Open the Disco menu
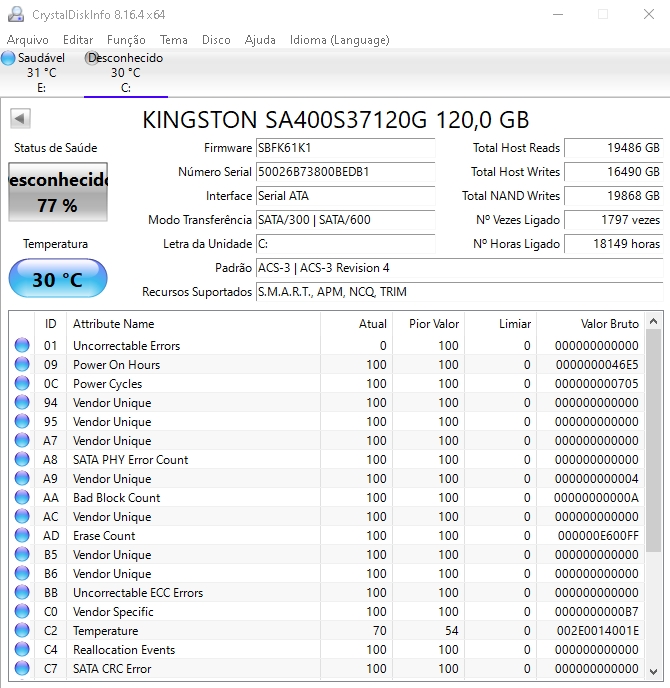670x688 pixels. click(216, 40)
